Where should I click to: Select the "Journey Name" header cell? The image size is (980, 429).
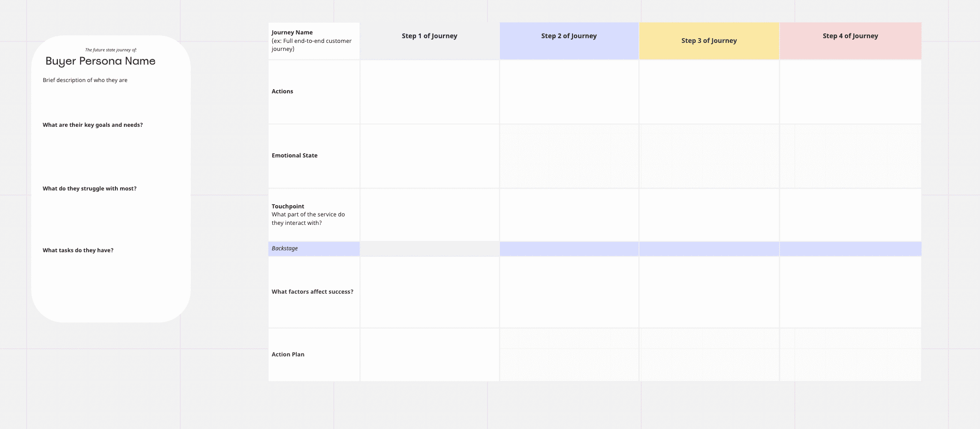pyautogui.click(x=314, y=41)
